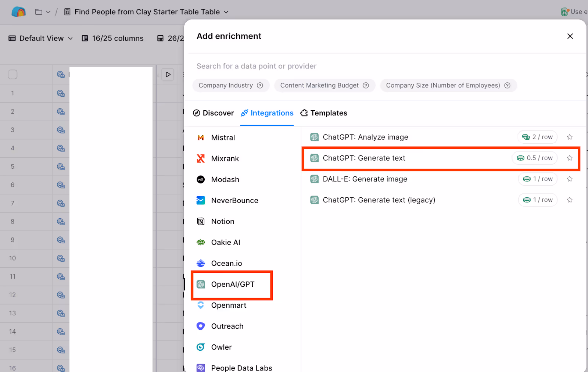The width and height of the screenshot is (588, 372).
Task: Switch to the Discover tab
Action: [213, 113]
